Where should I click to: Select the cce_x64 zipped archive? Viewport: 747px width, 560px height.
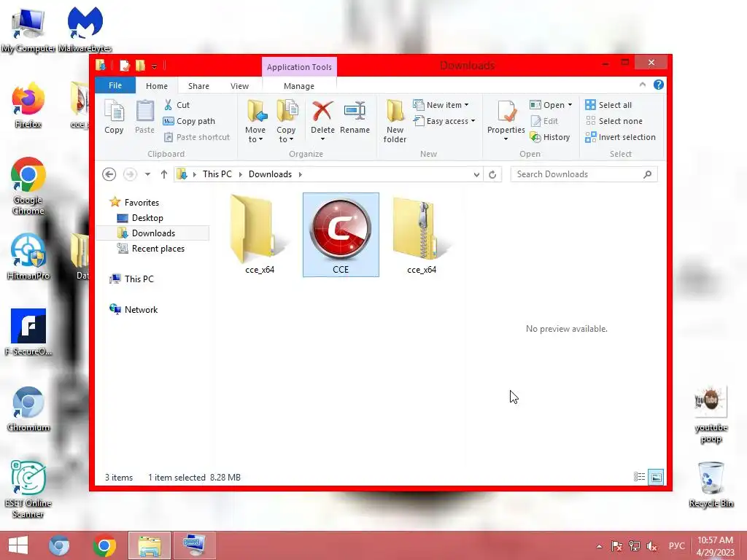[x=422, y=234]
